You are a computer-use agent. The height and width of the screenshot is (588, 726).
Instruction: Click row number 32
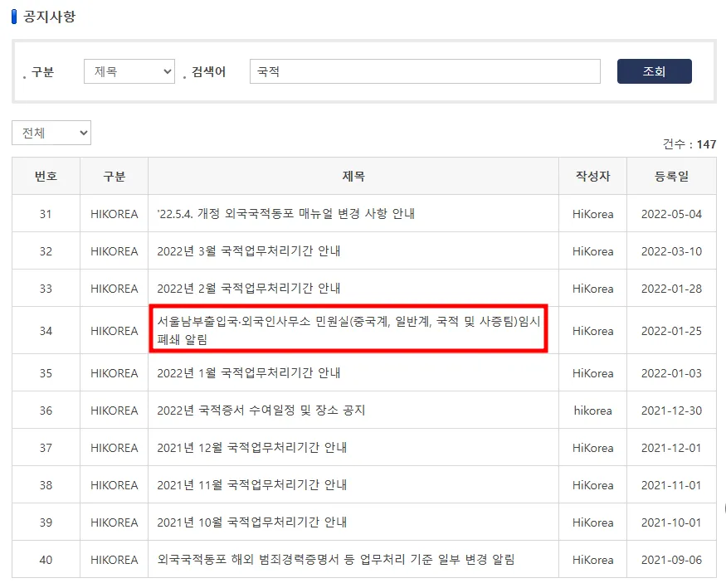(46, 251)
